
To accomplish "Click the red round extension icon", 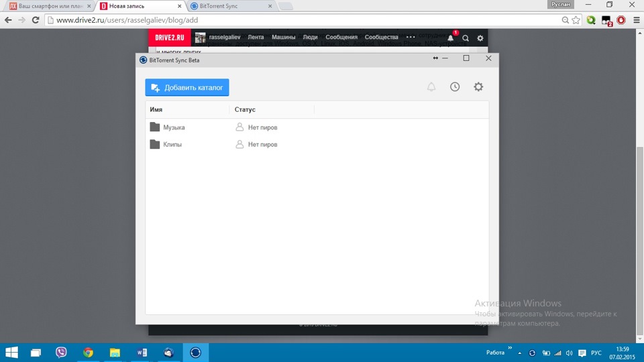I will 621,20.
